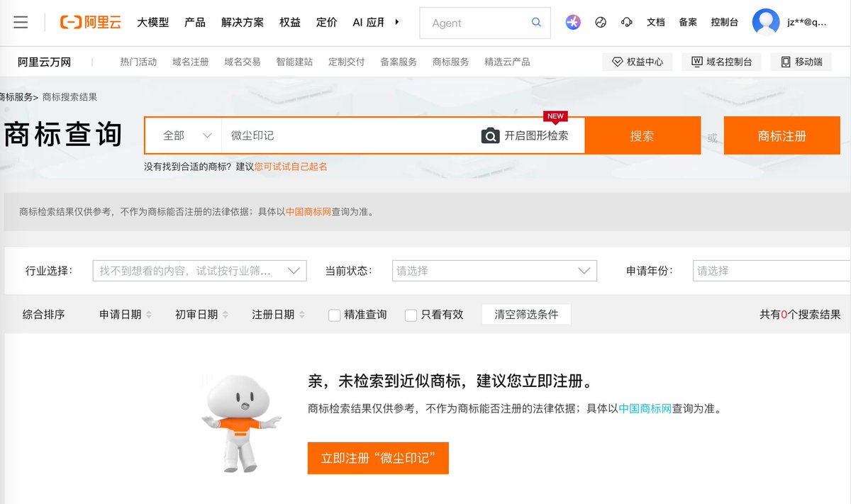
Task: Open the 权益 menu
Action: tap(290, 23)
